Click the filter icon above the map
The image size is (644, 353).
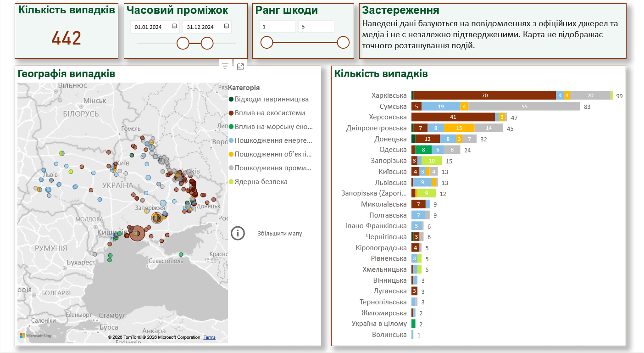[225, 66]
